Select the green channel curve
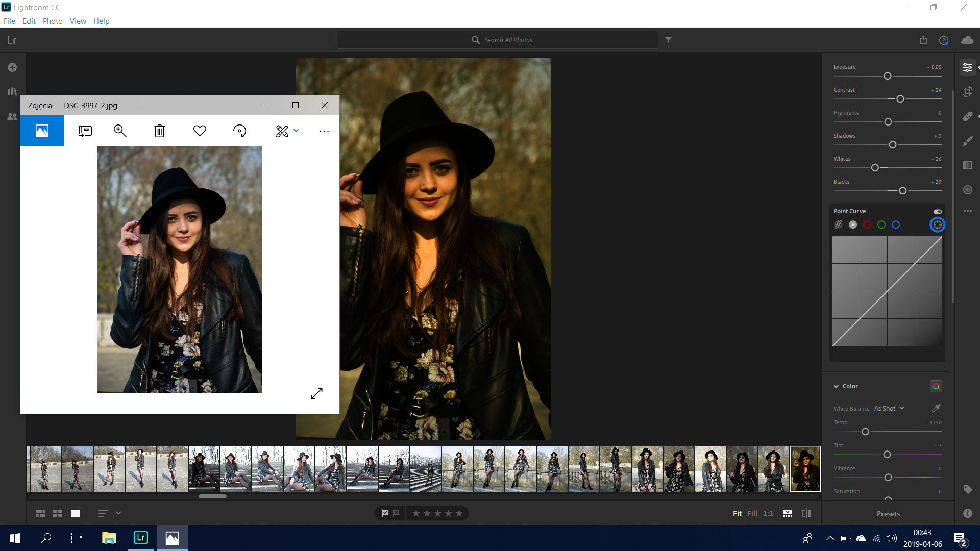Screen dimensions: 980x551 881,224
